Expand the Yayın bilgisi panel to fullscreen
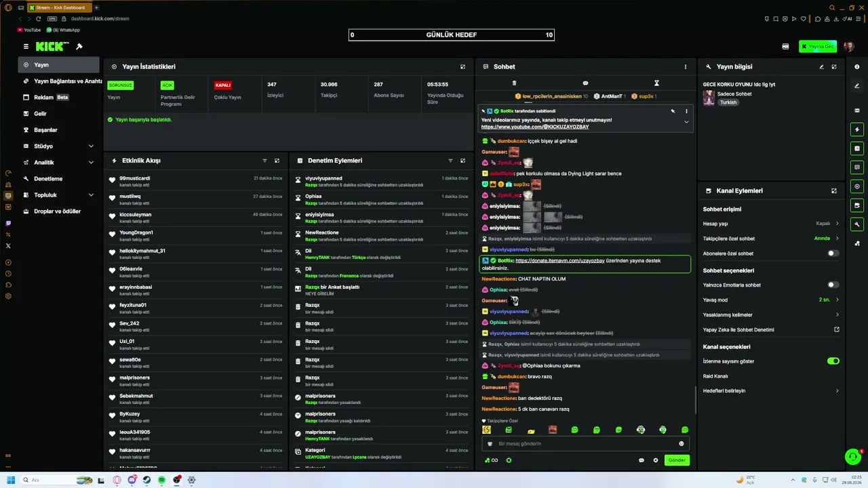The width and height of the screenshot is (868, 488). 834,66
